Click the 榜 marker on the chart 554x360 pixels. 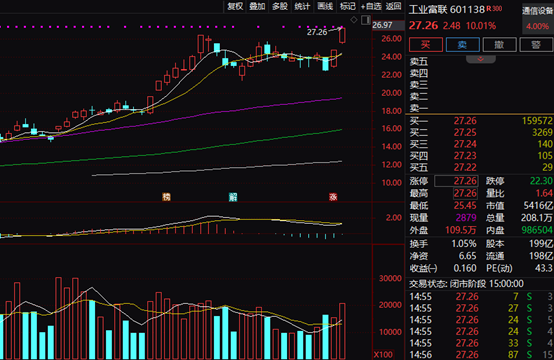[166, 197]
